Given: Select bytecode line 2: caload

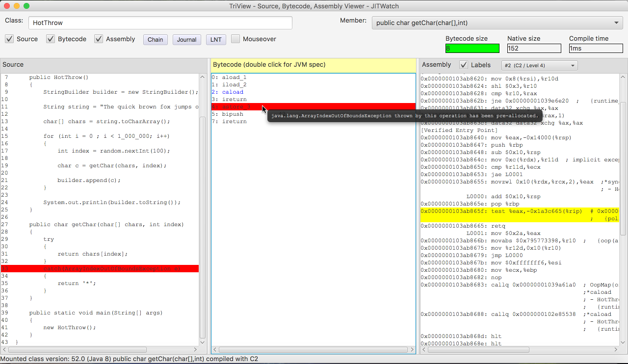Looking at the screenshot, I should (313, 92).
